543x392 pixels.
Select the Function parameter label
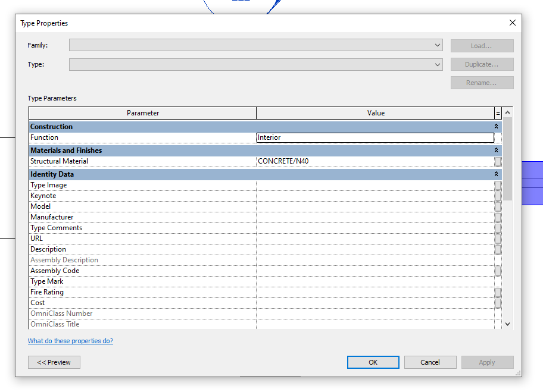click(44, 137)
